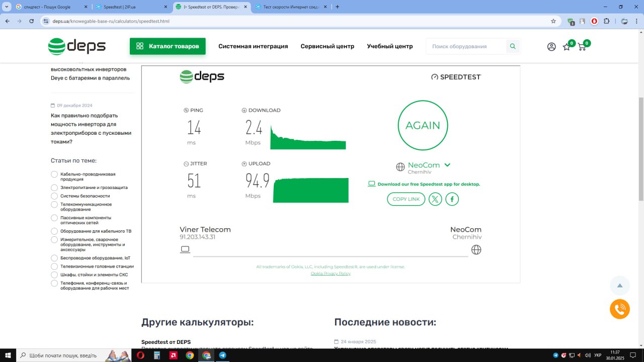Open Учебный центр menu item

point(390,46)
